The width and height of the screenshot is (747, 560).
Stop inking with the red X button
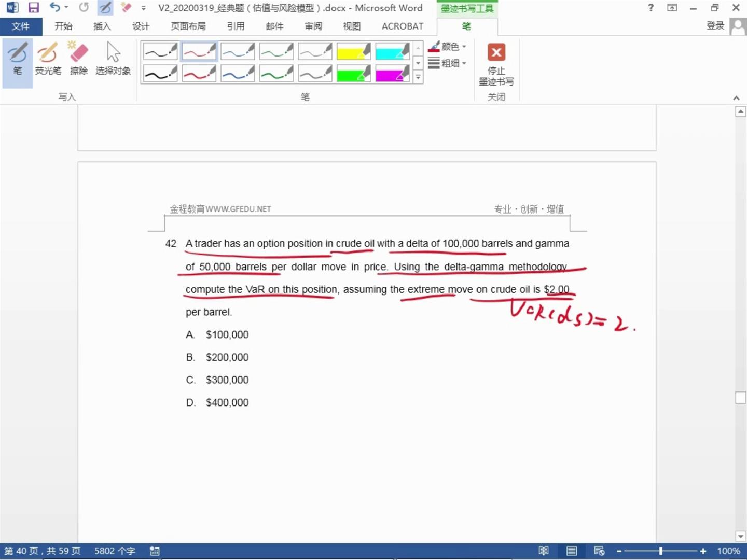tap(496, 64)
